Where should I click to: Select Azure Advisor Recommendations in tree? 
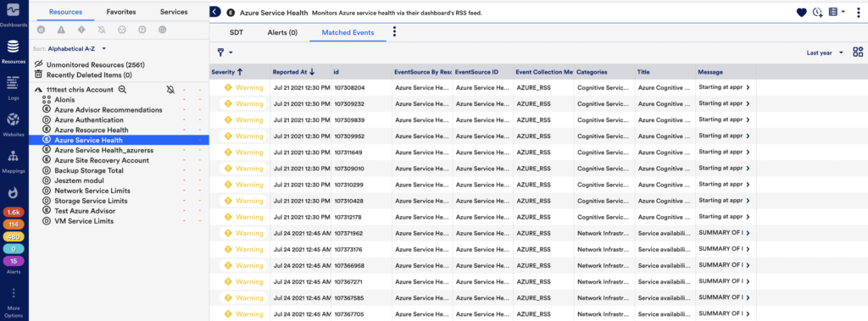pyautogui.click(x=108, y=110)
